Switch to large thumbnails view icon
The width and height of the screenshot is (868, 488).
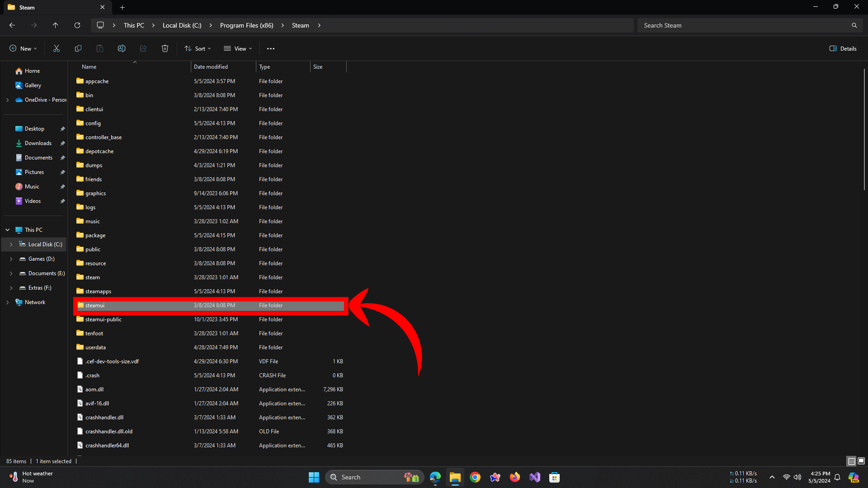click(861, 461)
